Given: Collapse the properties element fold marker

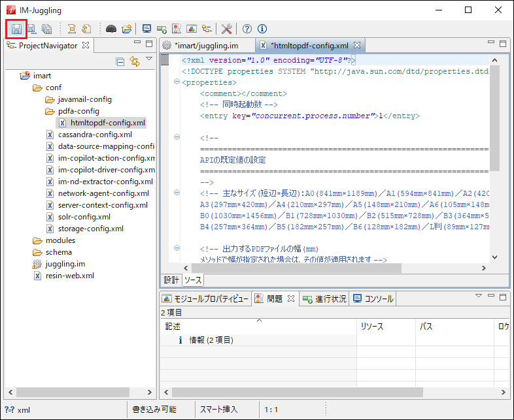Looking at the screenshot, I should [x=177, y=82].
